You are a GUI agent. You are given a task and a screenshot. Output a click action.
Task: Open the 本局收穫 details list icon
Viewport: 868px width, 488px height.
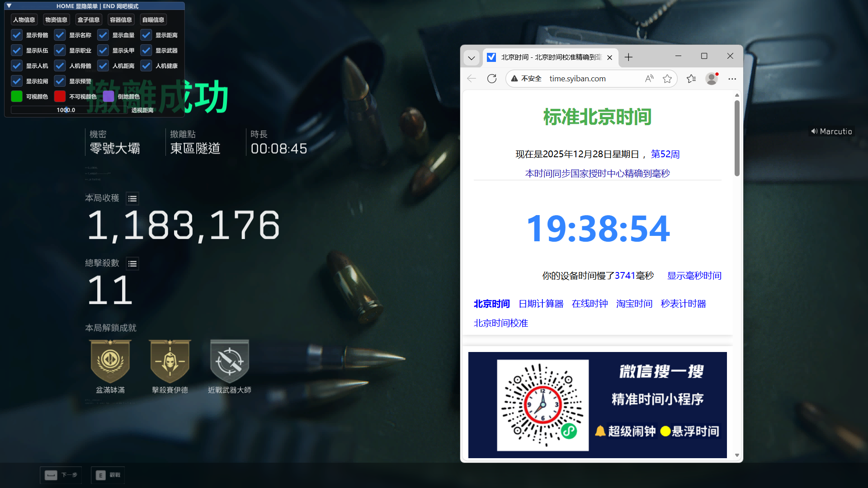coord(132,198)
